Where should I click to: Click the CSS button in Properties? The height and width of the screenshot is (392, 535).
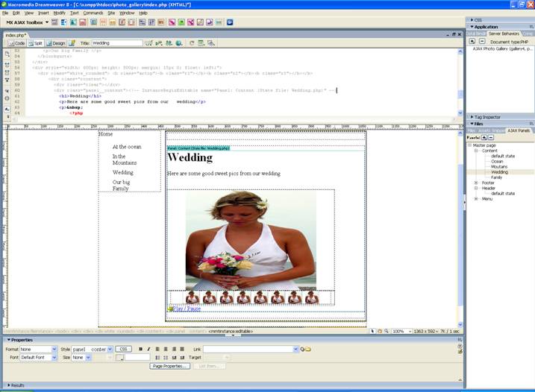123,349
